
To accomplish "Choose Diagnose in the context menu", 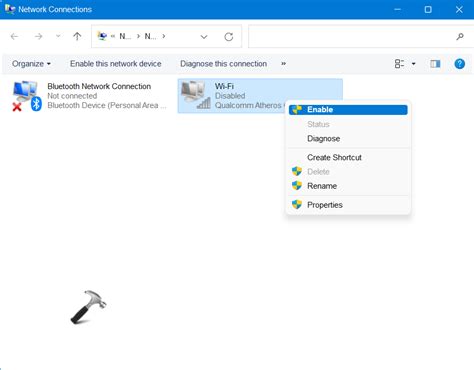I will coord(348,139).
